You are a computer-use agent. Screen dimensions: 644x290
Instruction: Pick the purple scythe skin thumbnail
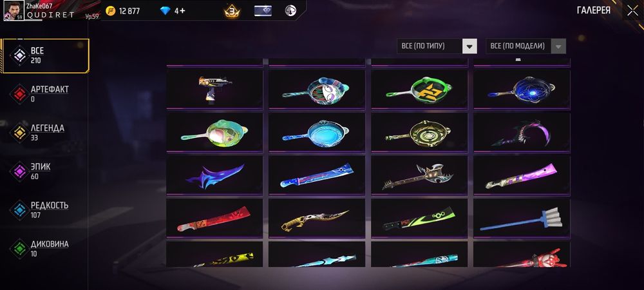(522, 132)
